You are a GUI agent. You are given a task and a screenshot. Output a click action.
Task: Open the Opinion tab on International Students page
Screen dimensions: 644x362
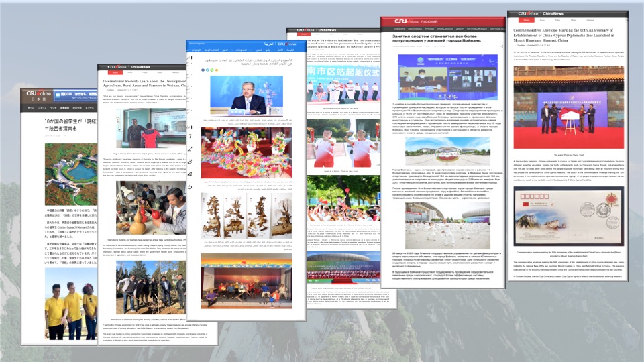tap(175, 72)
